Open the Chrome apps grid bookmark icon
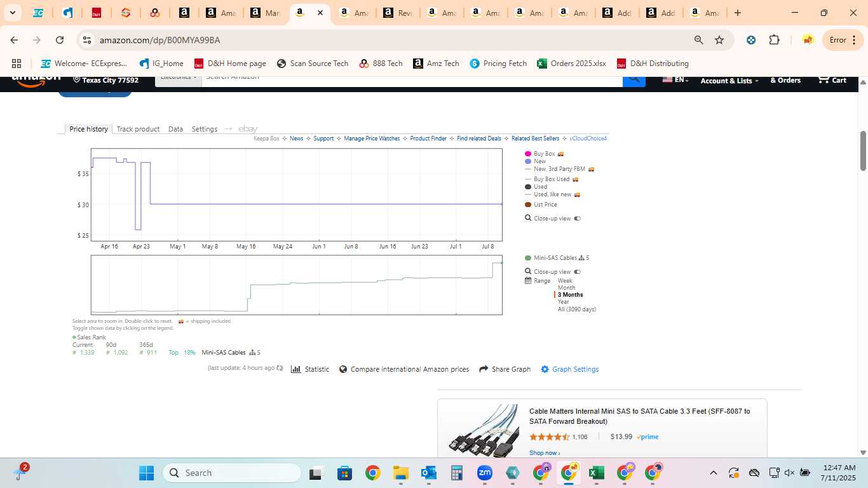 [x=17, y=64]
